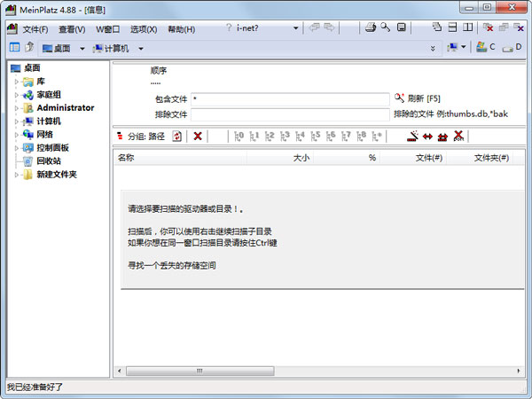Screen dimensions: 532x399
Task: Click the close-window icon with red X
Action: pyautogui.click(x=489, y=27)
